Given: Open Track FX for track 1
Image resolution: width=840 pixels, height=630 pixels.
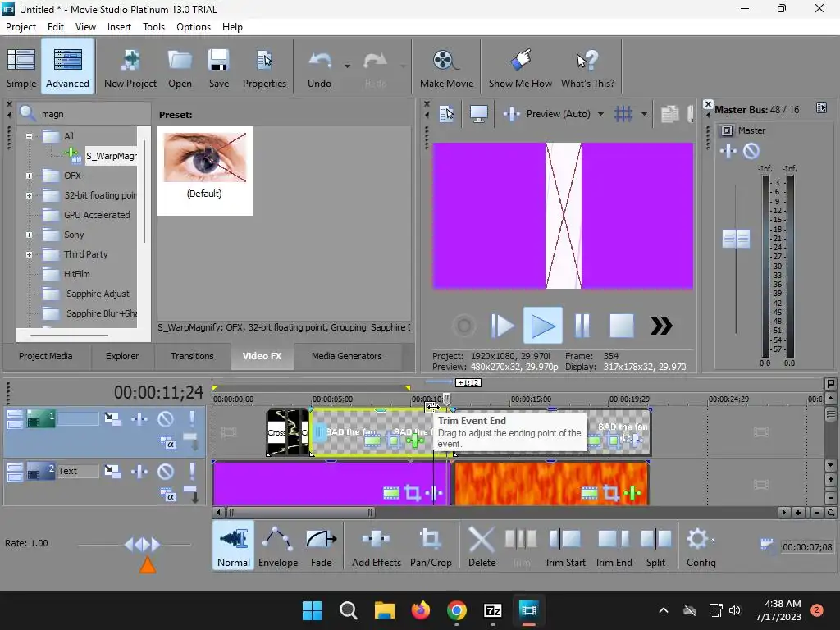Looking at the screenshot, I should click(x=139, y=418).
